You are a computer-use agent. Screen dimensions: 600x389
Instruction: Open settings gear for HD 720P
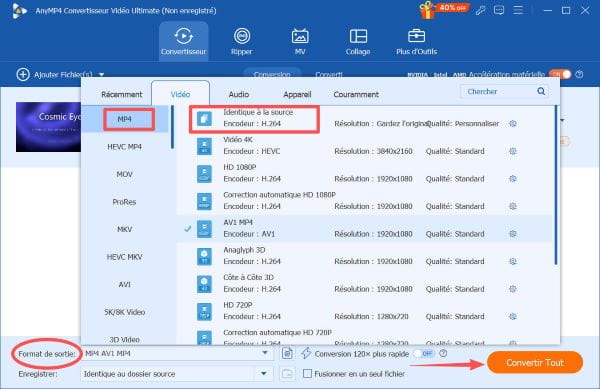[x=513, y=316]
